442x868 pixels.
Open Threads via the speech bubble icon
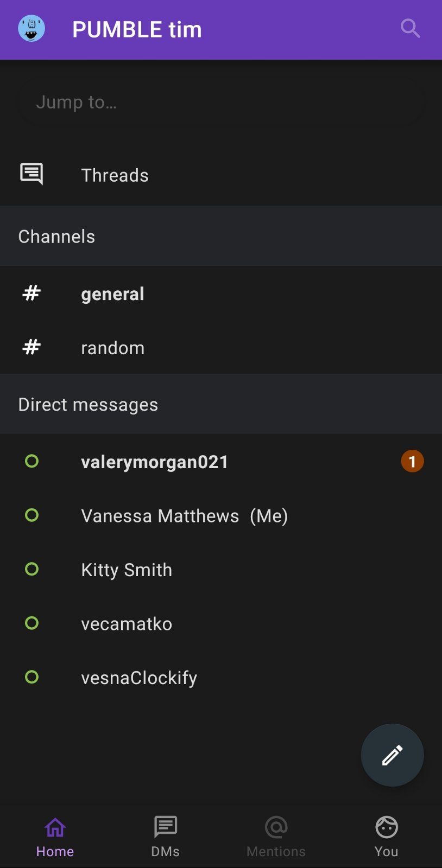click(31, 174)
